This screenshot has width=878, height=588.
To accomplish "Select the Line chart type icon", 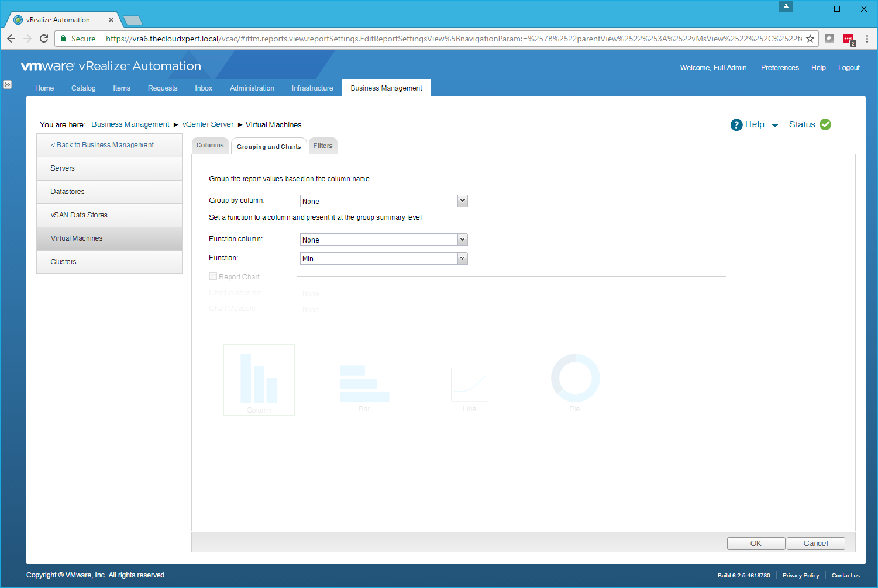I will [469, 383].
